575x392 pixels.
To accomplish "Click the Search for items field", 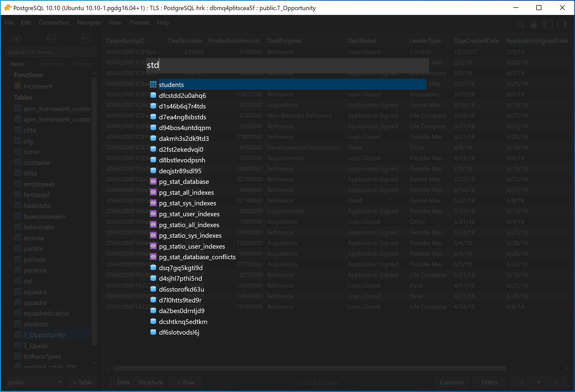I will [51, 52].
